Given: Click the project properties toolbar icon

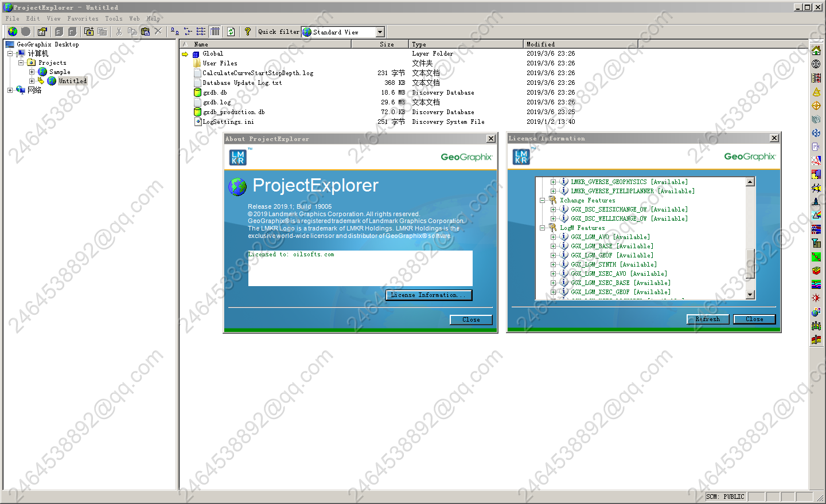Looking at the screenshot, I should [42, 32].
